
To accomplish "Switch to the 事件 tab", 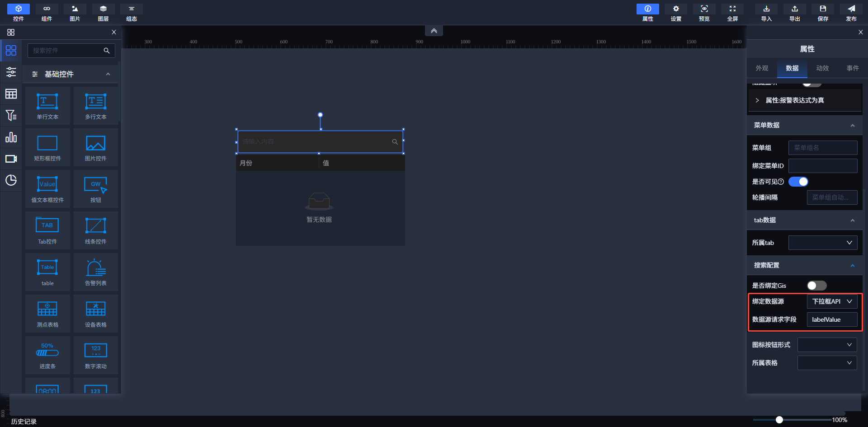I will [x=853, y=68].
